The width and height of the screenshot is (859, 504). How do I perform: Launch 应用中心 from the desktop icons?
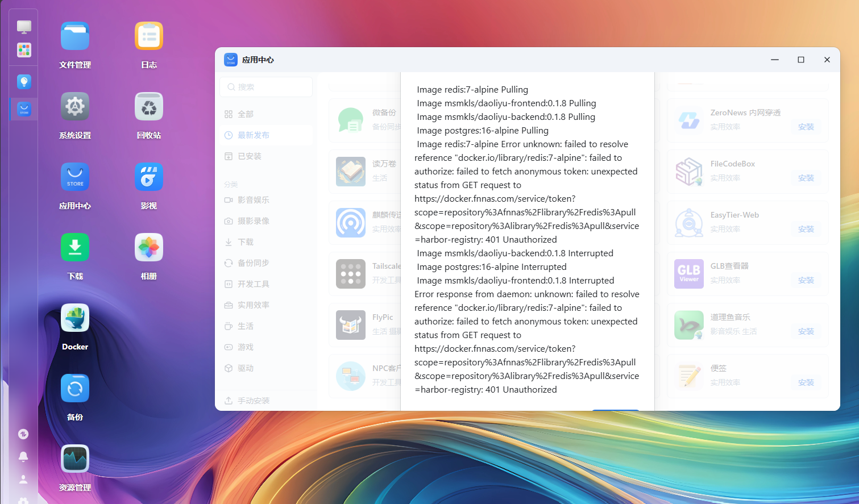click(x=75, y=177)
